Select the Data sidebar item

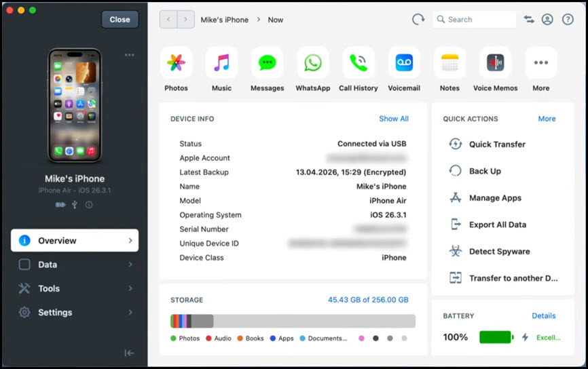pos(75,265)
